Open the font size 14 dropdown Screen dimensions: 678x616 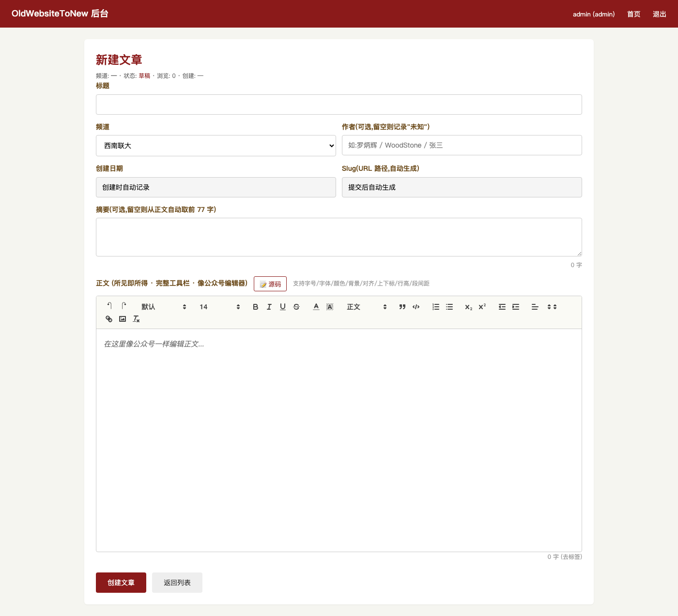click(219, 307)
